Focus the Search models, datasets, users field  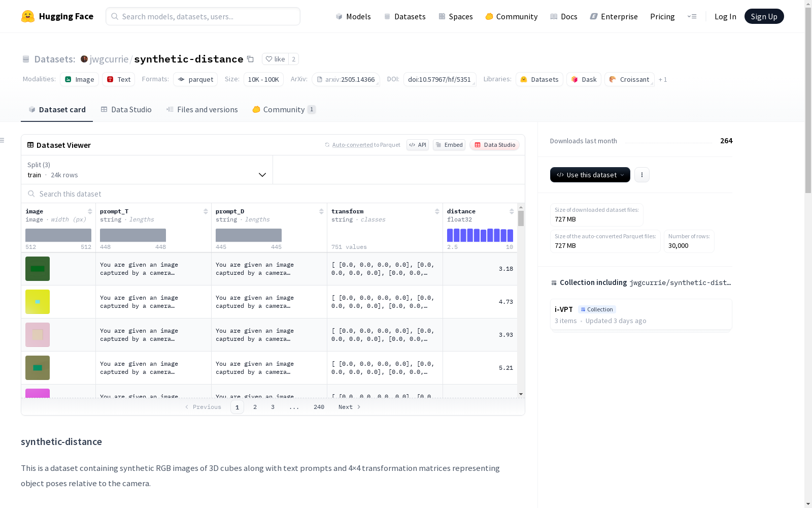click(x=203, y=16)
